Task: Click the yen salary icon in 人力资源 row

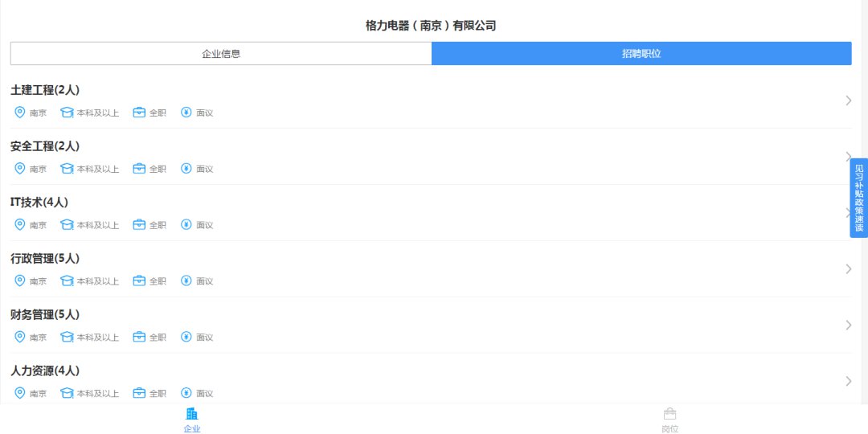Action: [186, 393]
